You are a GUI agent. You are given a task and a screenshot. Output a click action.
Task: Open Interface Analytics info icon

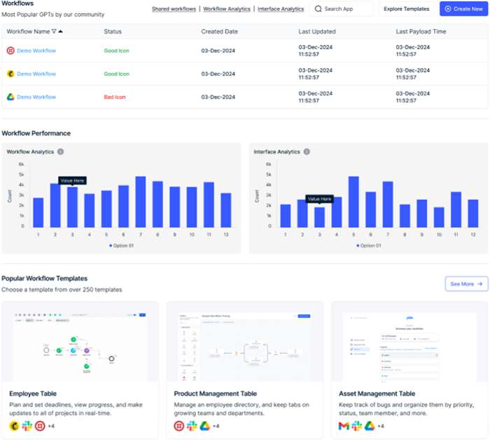point(307,151)
